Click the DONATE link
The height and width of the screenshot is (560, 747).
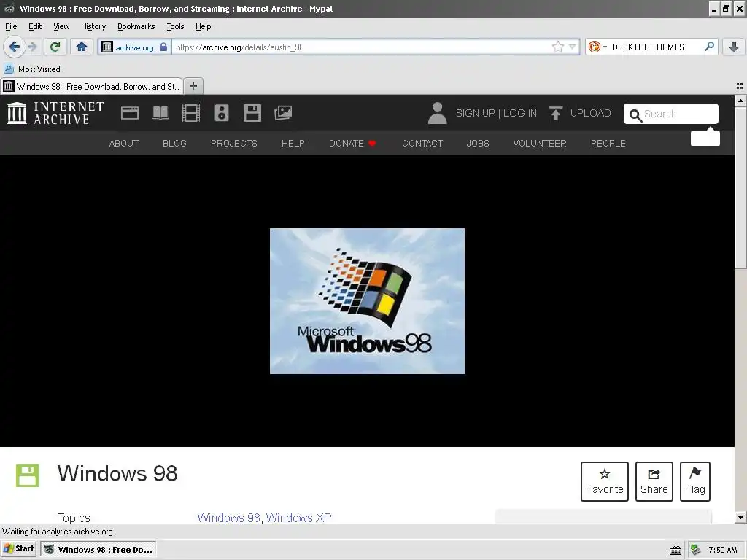[352, 144]
